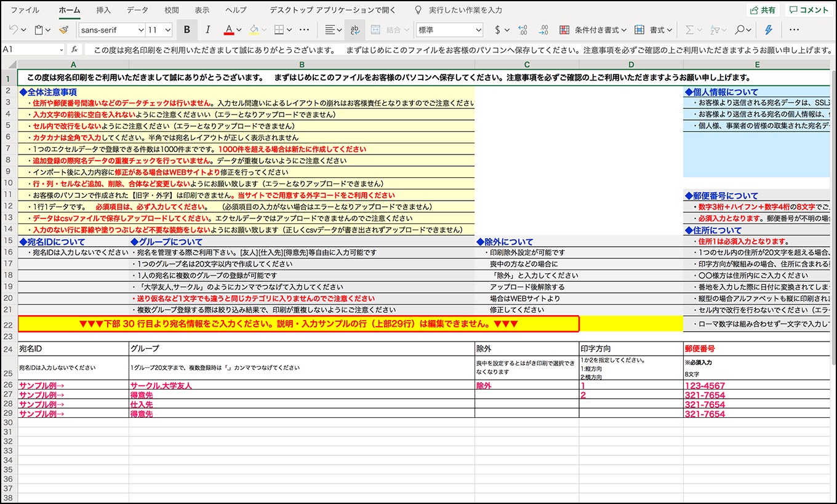Open 条件付き書式 conditional formatting menu
This screenshot has height=504, width=837.
coord(593,30)
